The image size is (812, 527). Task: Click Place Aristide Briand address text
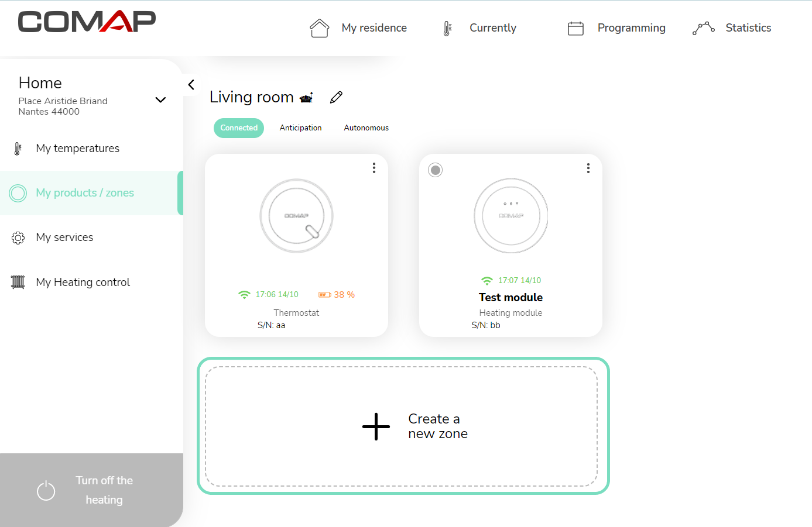(63, 101)
